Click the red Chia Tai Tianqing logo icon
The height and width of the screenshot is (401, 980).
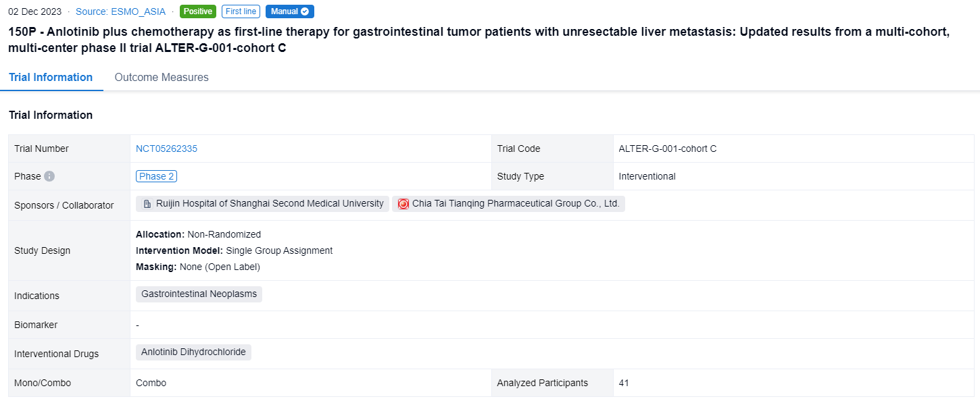[403, 204]
